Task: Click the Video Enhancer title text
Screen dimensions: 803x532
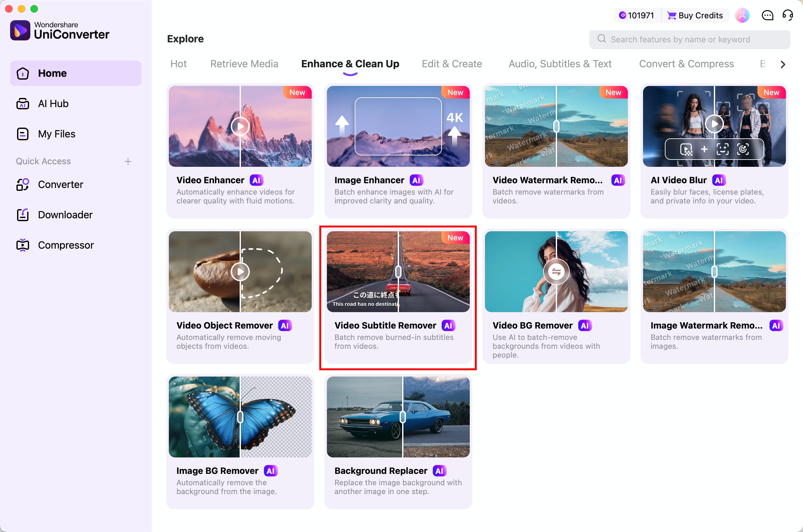Action: (x=210, y=180)
